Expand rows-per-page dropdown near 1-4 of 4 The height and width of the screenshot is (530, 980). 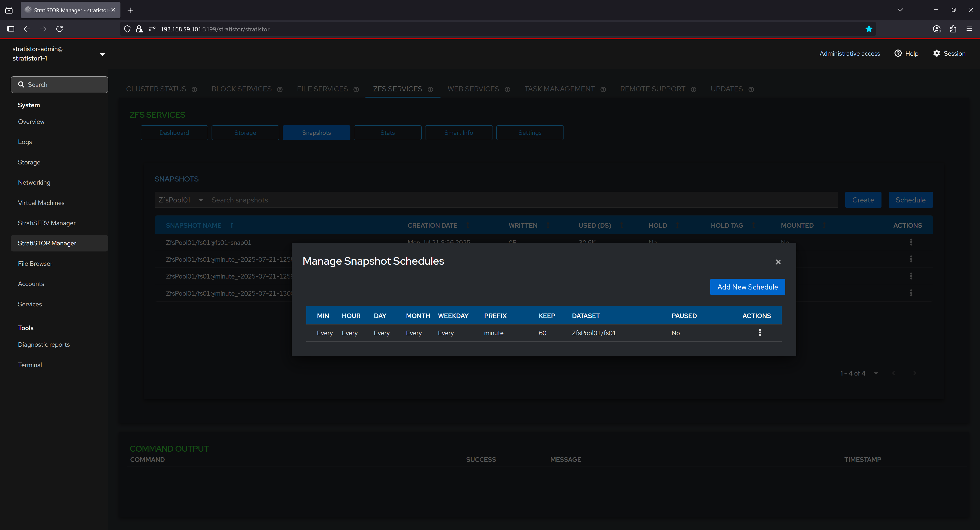point(876,373)
